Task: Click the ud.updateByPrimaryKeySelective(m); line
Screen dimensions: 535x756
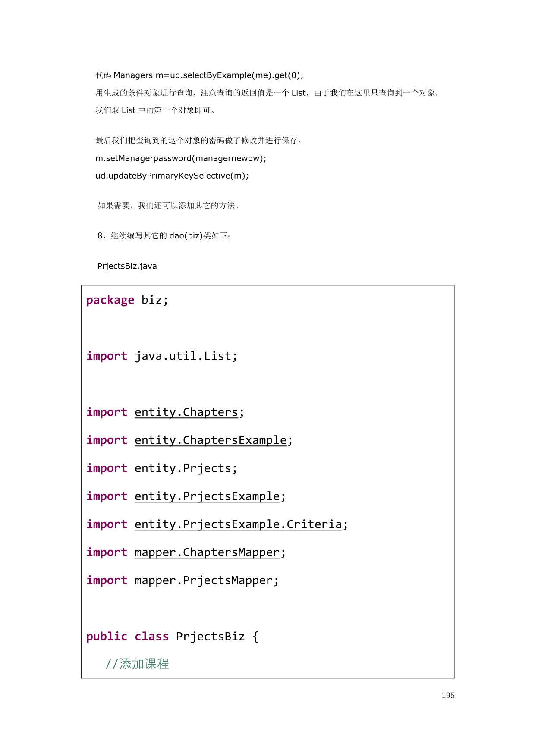Action: tap(172, 176)
